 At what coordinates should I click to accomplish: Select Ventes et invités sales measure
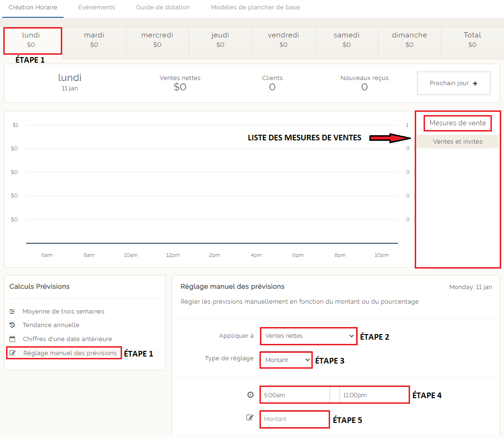pyautogui.click(x=457, y=142)
